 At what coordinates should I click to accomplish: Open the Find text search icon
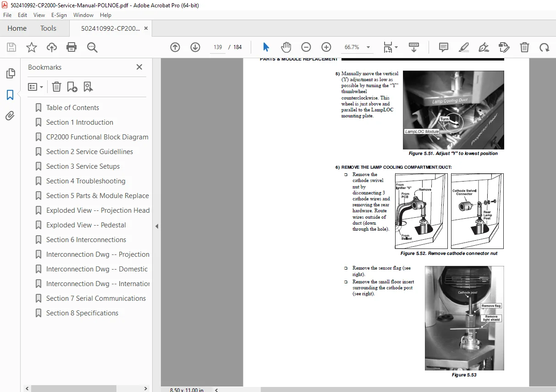tap(92, 47)
